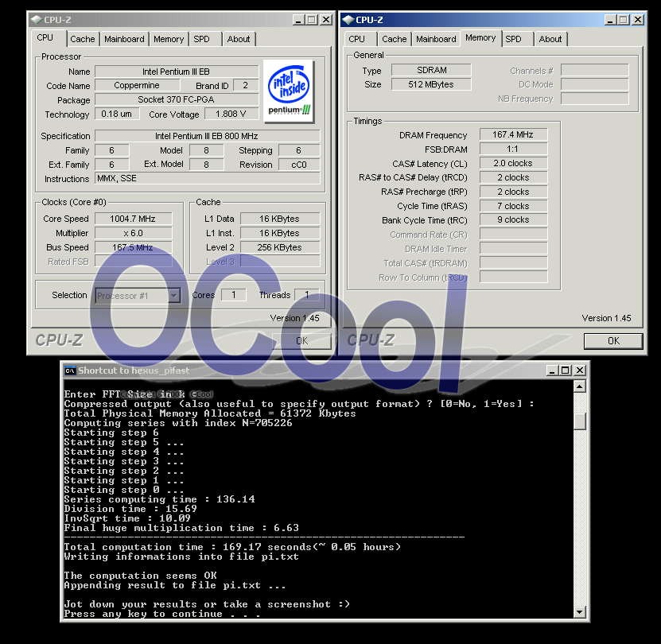
Task: Click the memory Size field '512 MBytes'
Action: pos(431,84)
